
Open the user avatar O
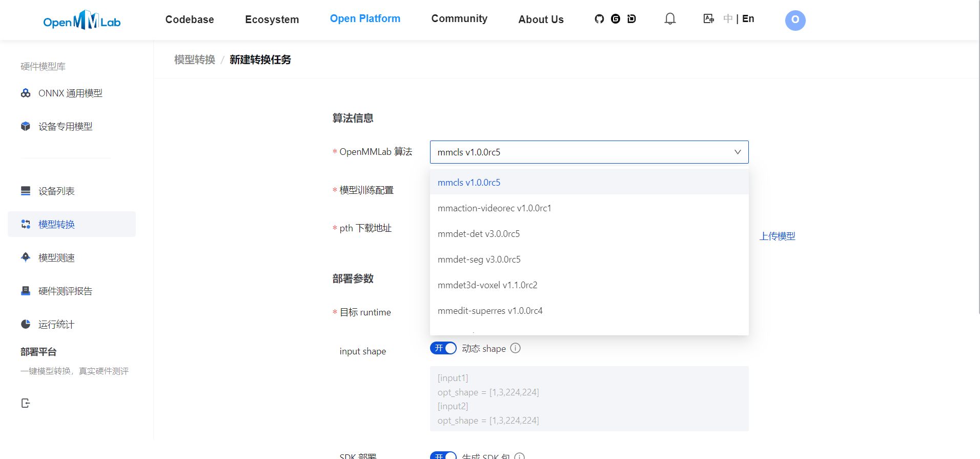[x=795, y=20]
